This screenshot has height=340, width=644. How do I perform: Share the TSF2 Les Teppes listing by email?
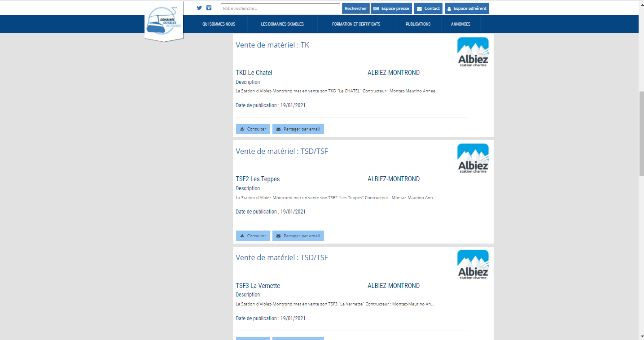pyautogui.click(x=298, y=235)
